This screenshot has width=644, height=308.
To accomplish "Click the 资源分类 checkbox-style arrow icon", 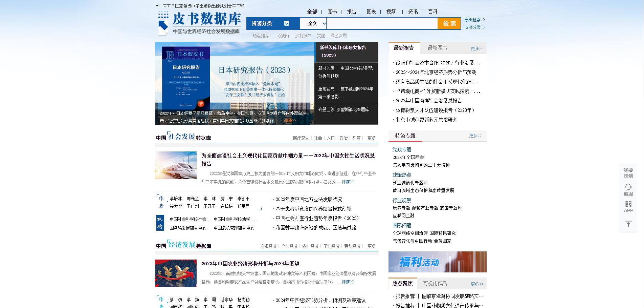I will click(x=287, y=23).
